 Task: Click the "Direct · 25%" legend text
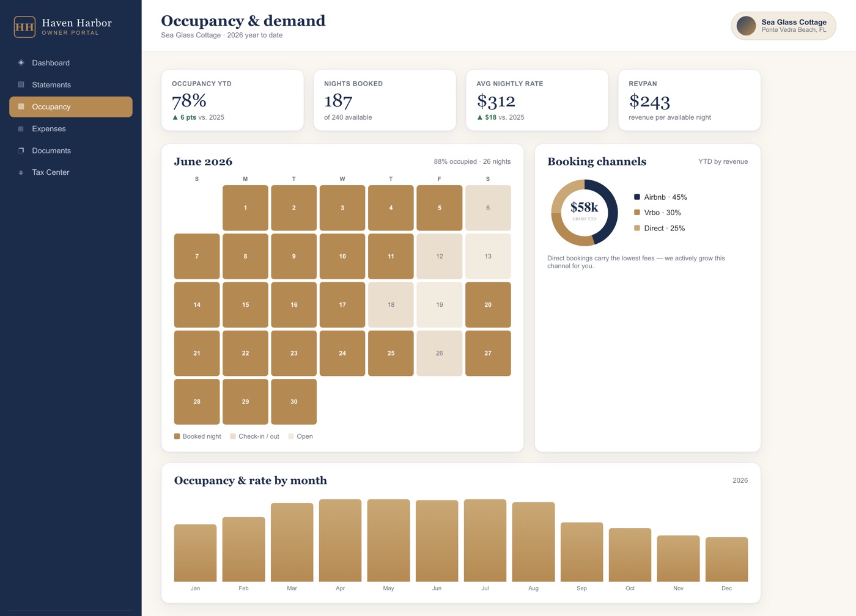(664, 229)
